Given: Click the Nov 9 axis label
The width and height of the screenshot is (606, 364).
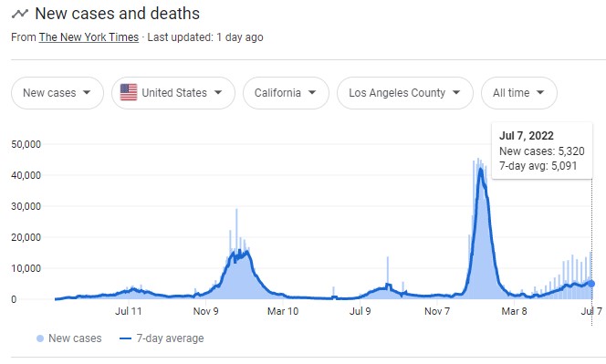Looking at the screenshot, I should pos(205,311).
